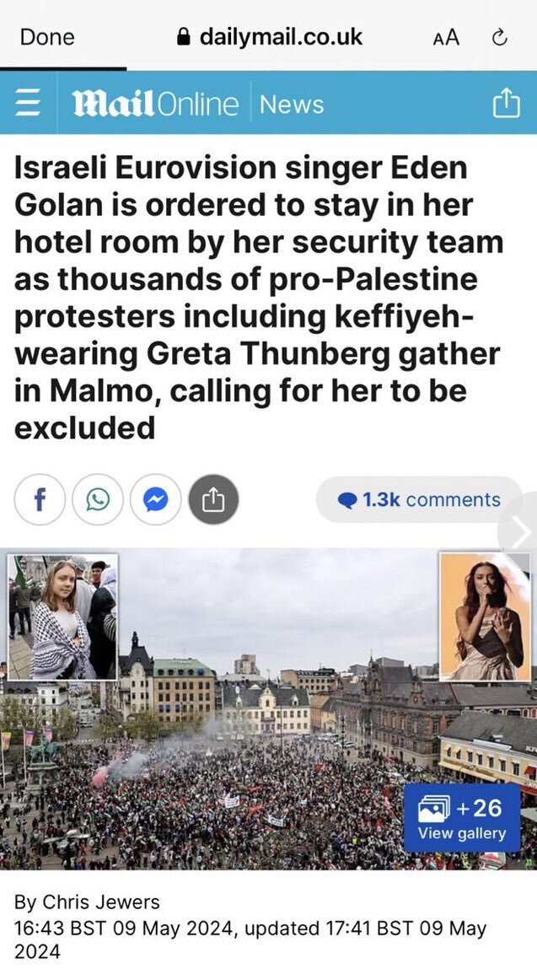Image resolution: width=537 pixels, height=980 pixels.
Task: Open the AA text size options
Action: click(446, 37)
